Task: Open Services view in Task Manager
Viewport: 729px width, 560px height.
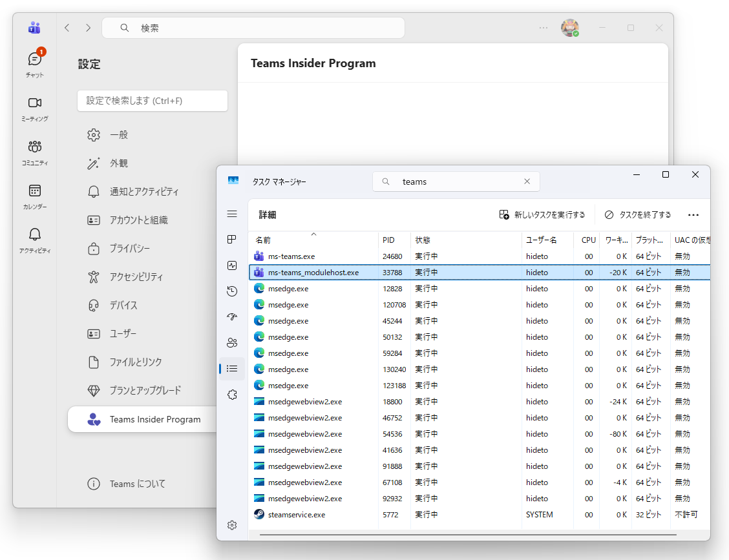Action: click(232, 394)
